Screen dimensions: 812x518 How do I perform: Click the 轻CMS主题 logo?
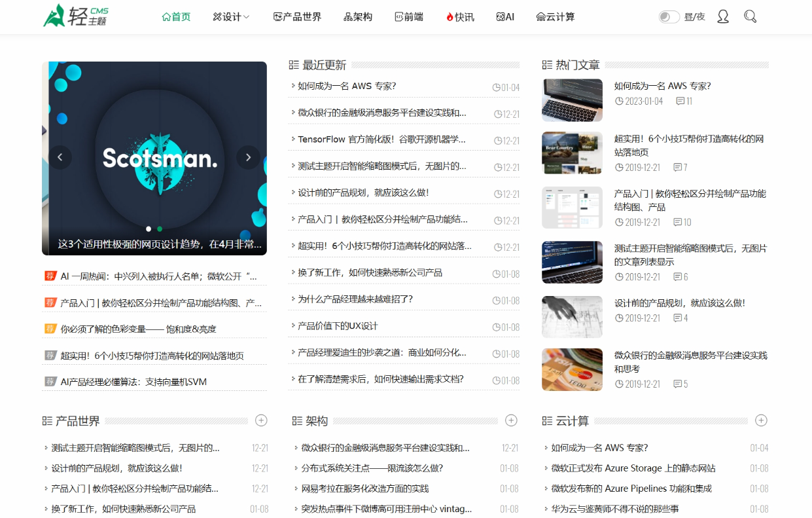tap(75, 16)
